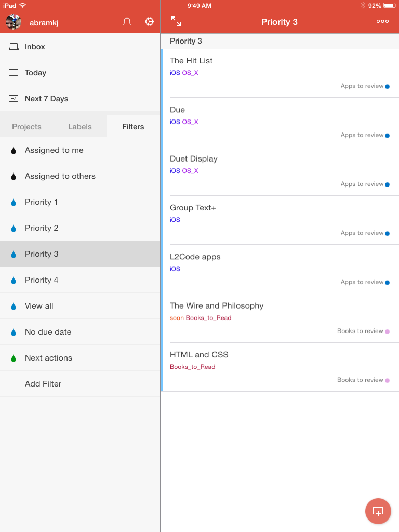399x532 pixels.
Task: Tap the OS_X label under Due
Action: click(190, 122)
